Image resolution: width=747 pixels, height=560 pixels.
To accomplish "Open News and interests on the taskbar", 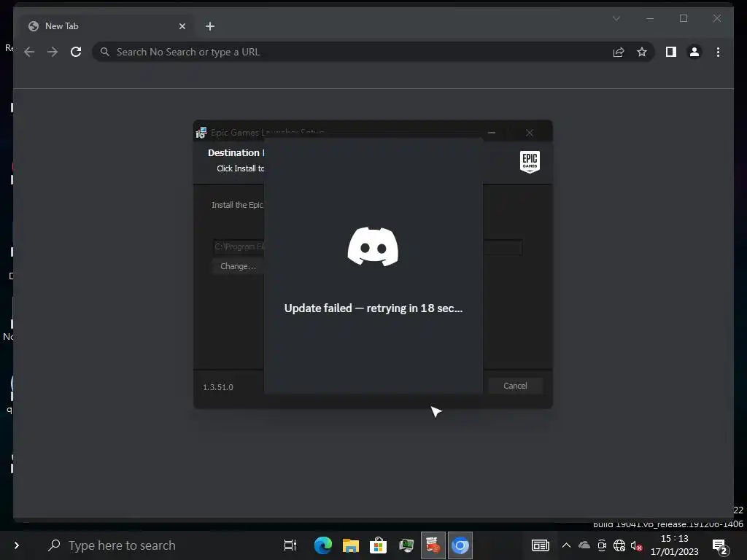I will coord(541,545).
